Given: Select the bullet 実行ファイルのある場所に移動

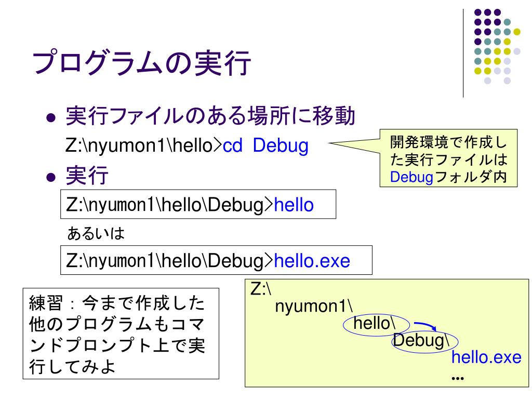Looking at the screenshot, I should tap(210, 116).
